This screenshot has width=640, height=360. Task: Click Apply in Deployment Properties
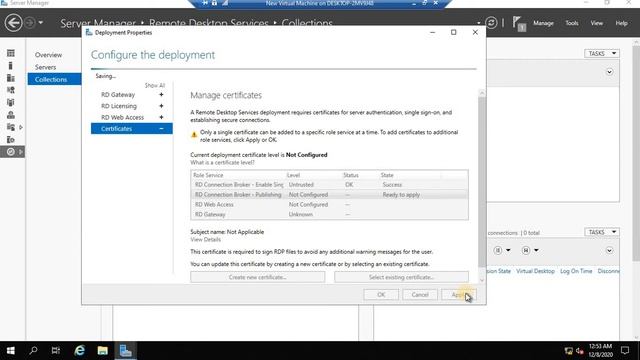coord(458,295)
